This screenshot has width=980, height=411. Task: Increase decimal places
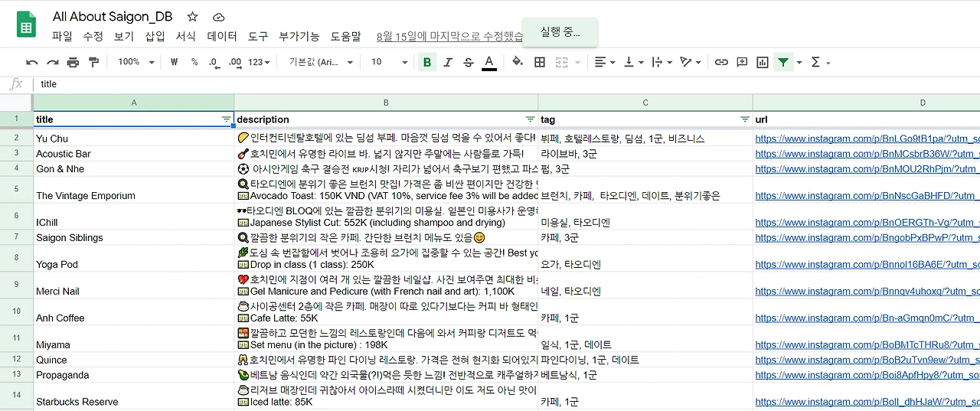point(235,62)
